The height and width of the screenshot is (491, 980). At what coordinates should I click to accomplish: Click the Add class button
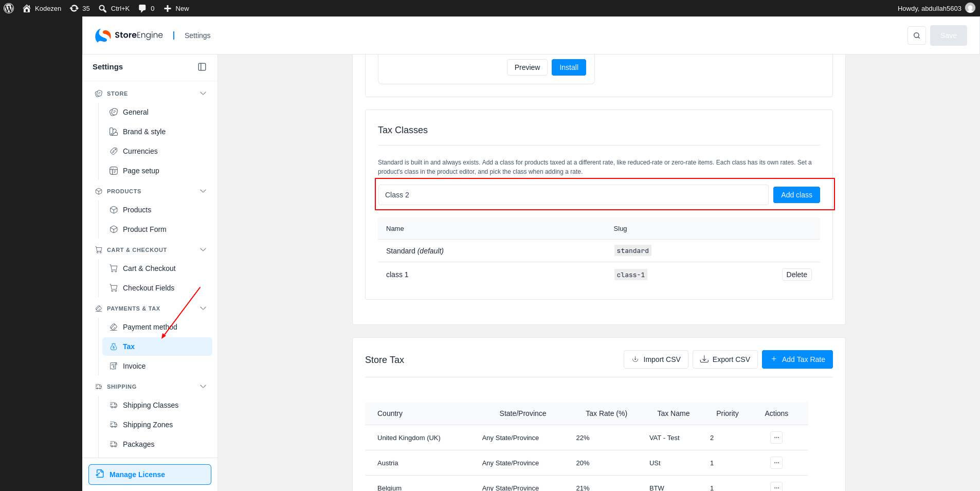coord(796,195)
